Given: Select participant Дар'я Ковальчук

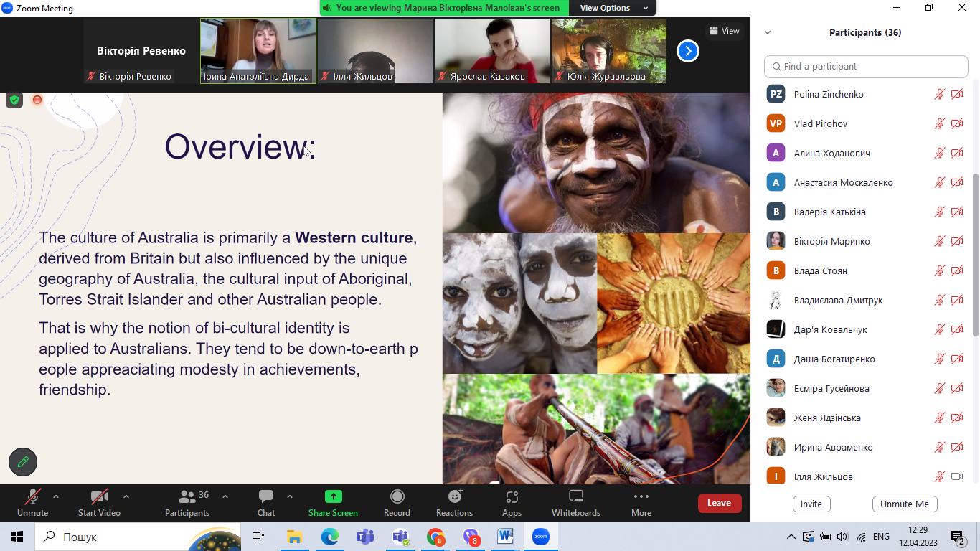Looking at the screenshot, I should pyautogui.click(x=866, y=329).
